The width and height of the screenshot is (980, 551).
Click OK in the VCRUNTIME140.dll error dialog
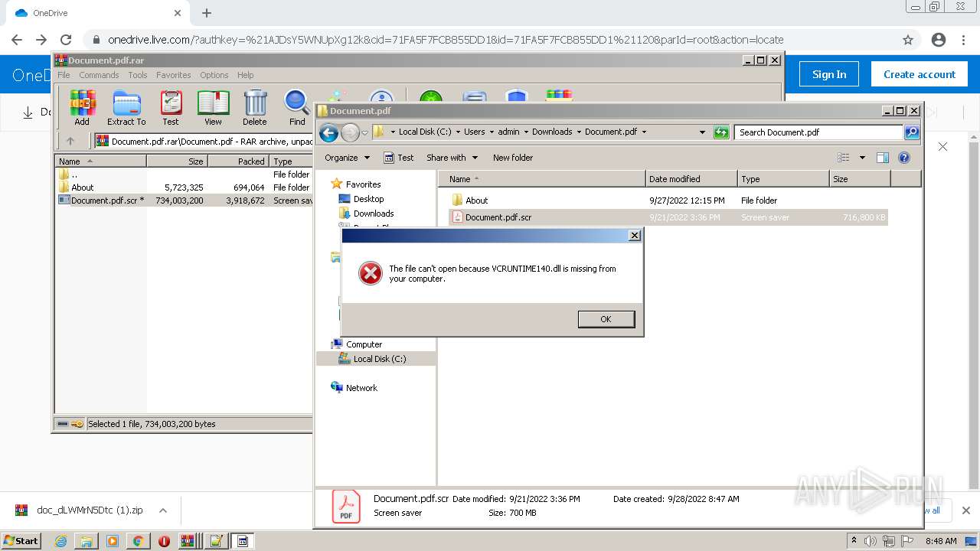(606, 319)
